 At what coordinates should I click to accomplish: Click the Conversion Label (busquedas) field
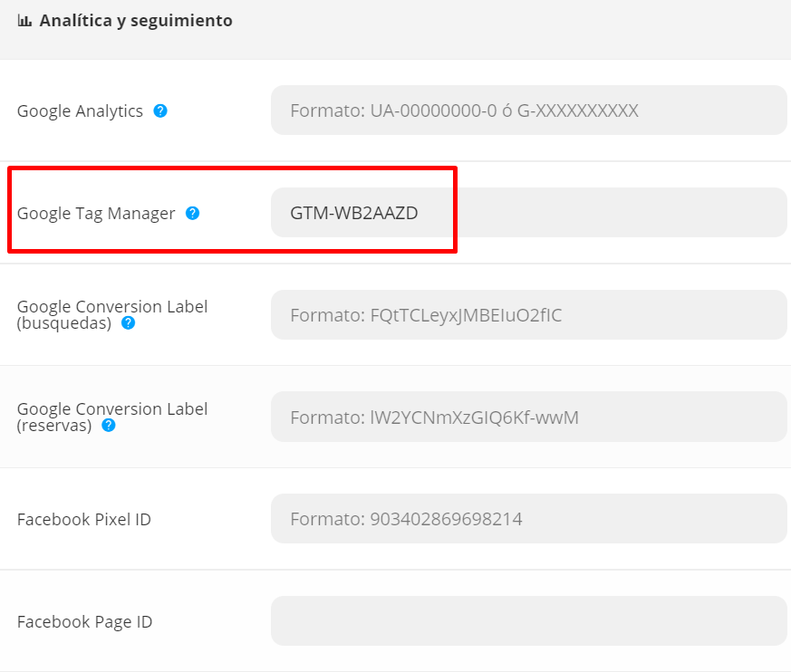pos(529,313)
